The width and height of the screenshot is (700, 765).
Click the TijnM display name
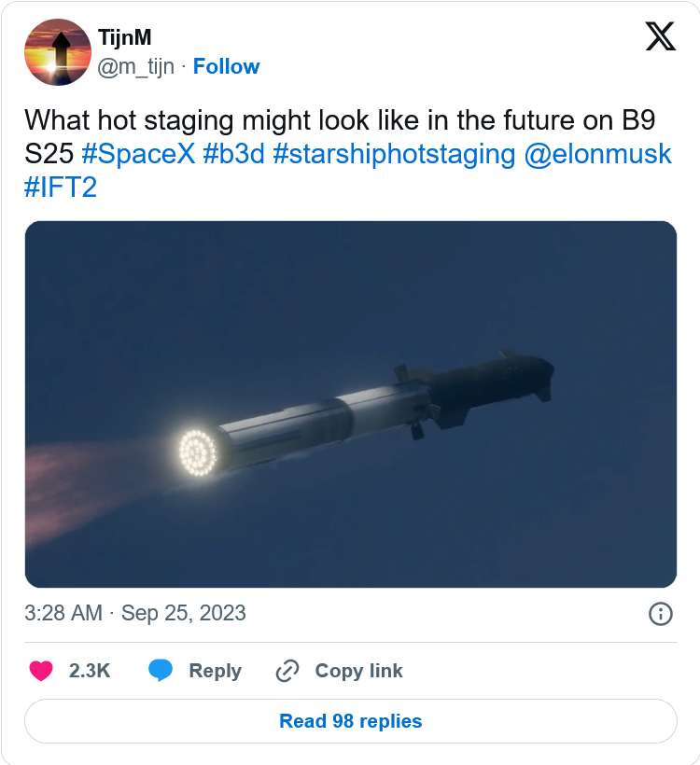[124, 38]
